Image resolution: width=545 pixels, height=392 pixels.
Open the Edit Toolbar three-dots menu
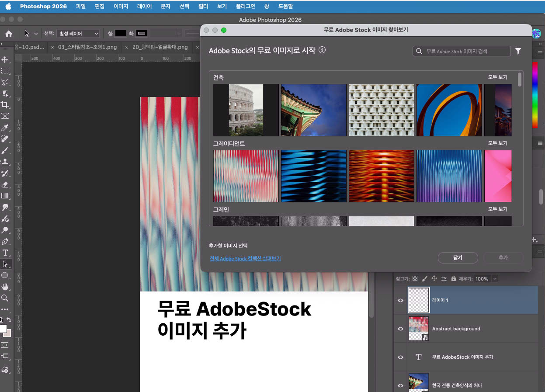tap(5, 309)
